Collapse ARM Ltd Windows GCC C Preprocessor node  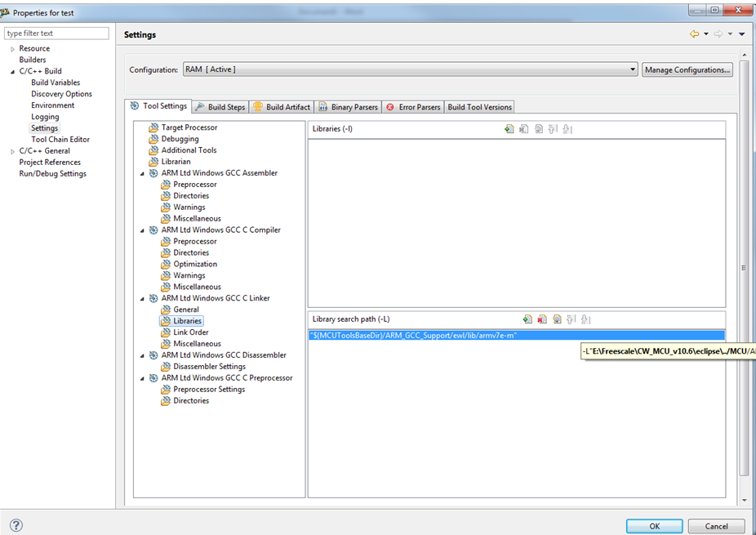coord(142,378)
